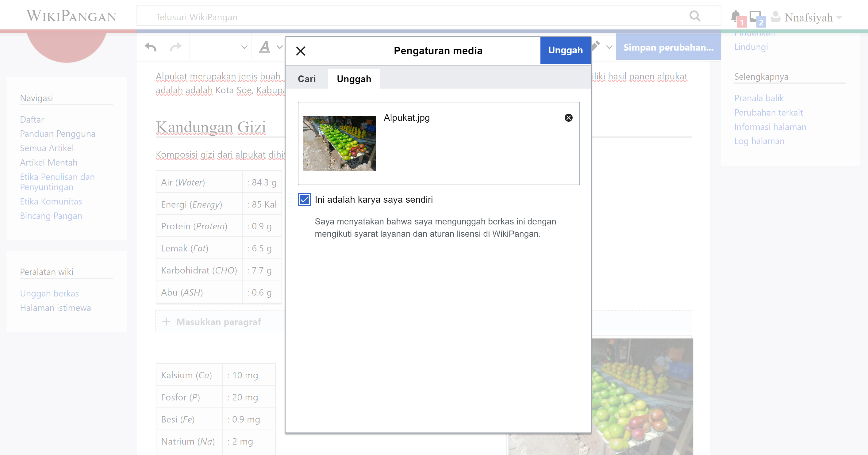Expand the paragraph format dropdown
The width and height of the screenshot is (868, 455).
point(244,47)
